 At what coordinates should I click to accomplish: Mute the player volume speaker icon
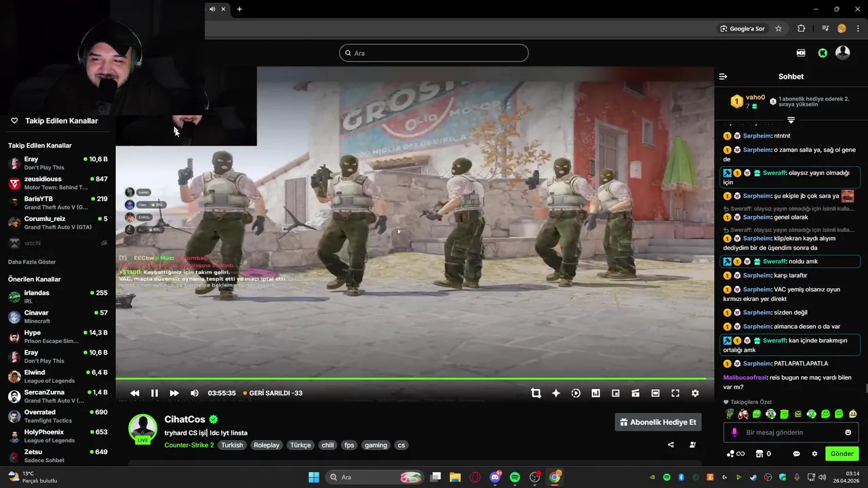pos(195,393)
